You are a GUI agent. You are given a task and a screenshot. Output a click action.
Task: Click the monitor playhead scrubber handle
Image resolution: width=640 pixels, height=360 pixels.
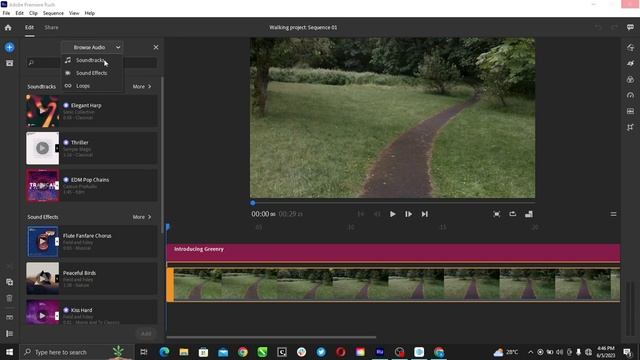pos(253,203)
